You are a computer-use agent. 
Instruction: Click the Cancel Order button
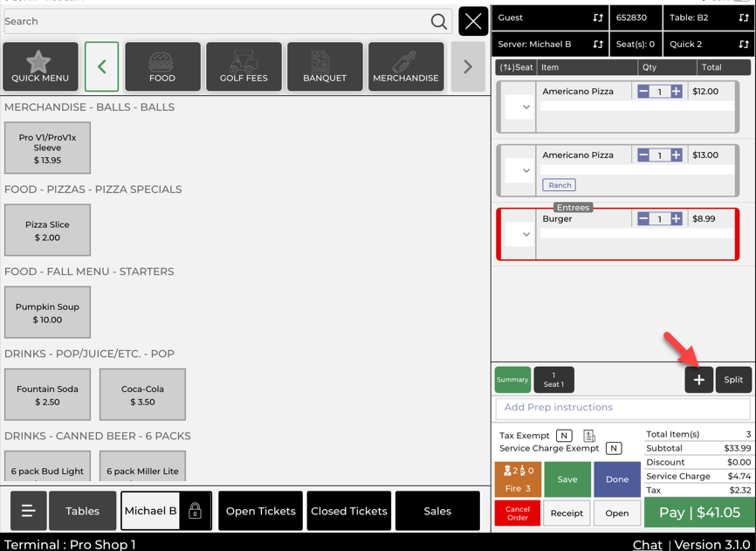(x=517, y=513)
